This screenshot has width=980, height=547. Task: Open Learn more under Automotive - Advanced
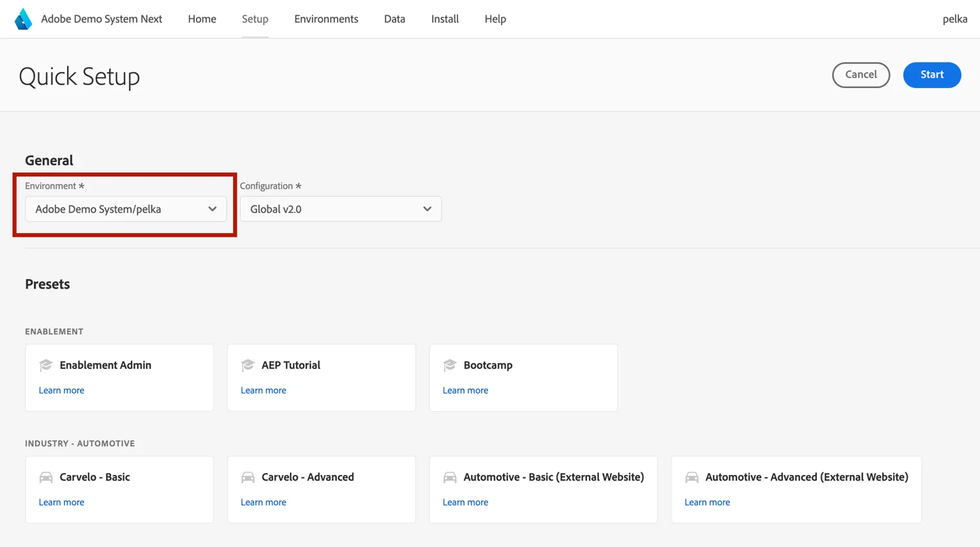point(707,502)
